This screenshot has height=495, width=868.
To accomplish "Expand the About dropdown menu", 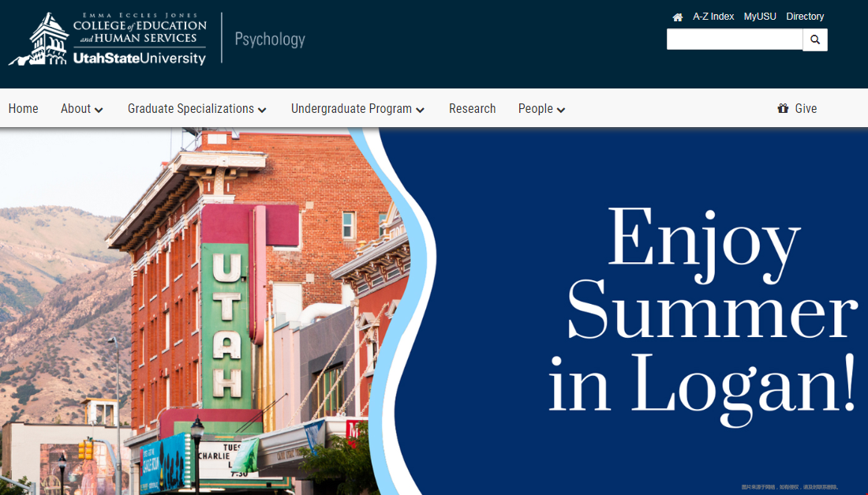I will [x=82, y=109].
